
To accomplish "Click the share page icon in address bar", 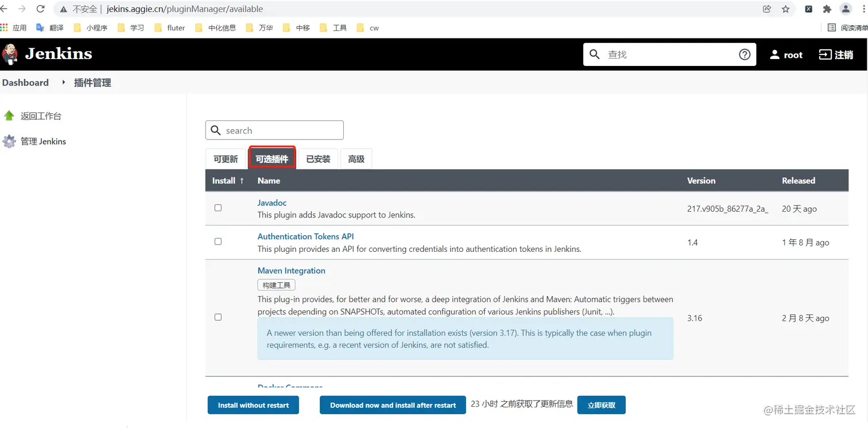I will [767, 9].
